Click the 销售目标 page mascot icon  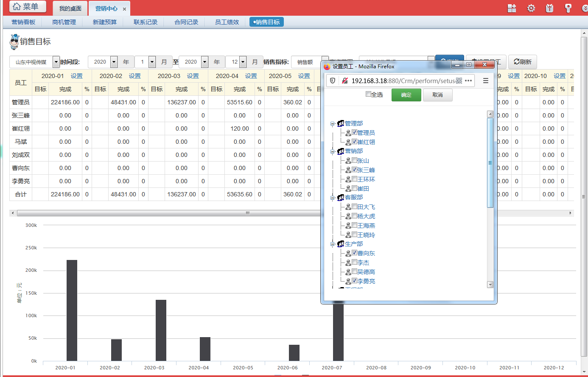pos(14,42)
